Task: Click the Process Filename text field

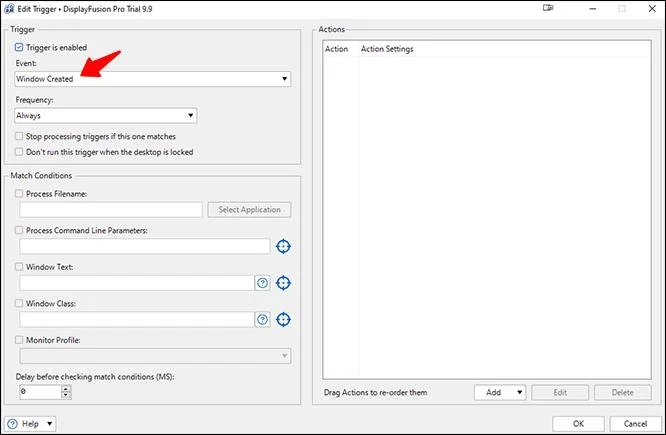Action: click(111, 210)
